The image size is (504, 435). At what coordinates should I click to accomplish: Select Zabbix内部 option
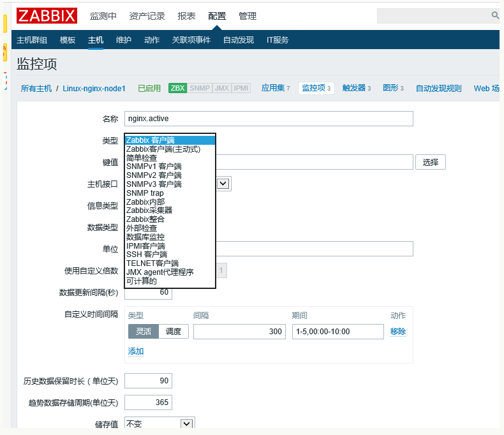click(170, 202)
